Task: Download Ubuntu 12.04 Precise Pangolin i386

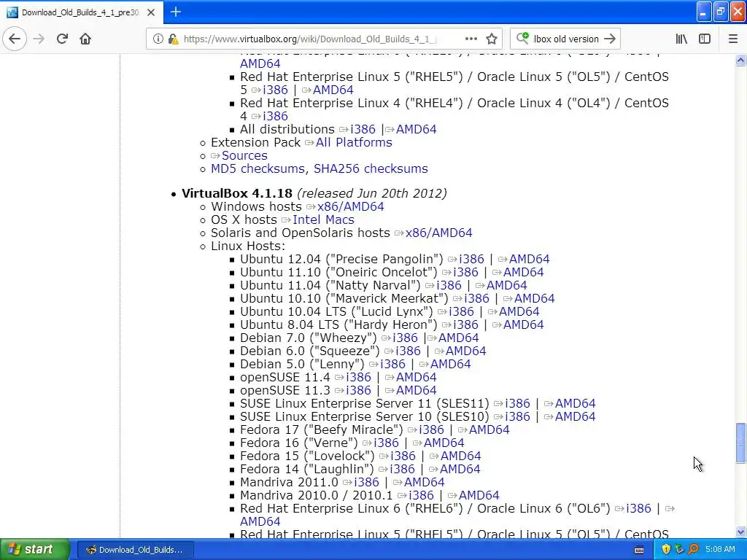Action: click(472, 259)
